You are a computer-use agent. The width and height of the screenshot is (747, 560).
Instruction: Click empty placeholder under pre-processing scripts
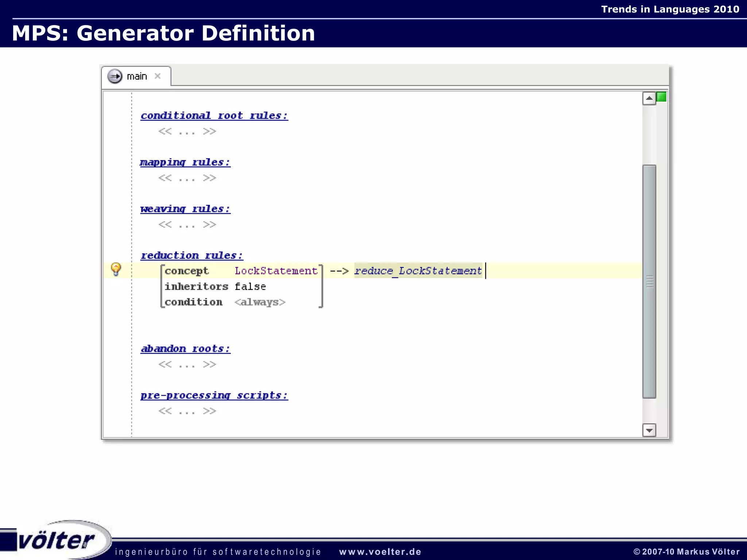(x=187, y=411)
